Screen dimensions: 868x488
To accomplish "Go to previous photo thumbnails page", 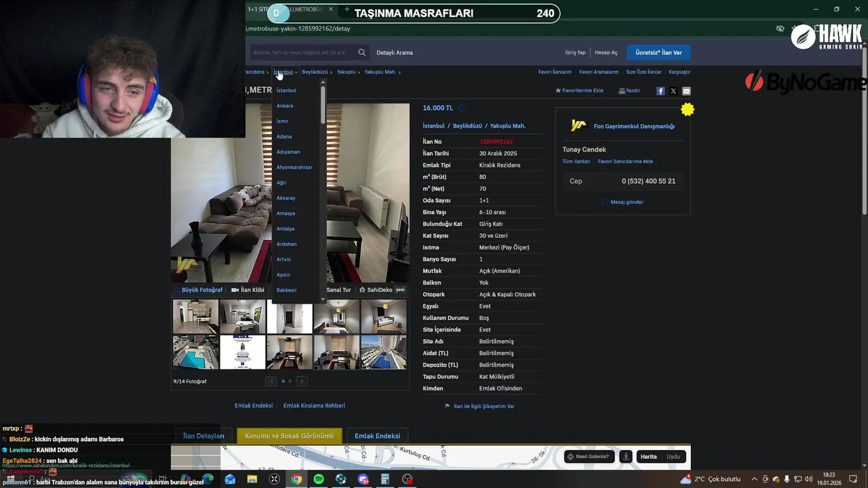I will 271,382.
